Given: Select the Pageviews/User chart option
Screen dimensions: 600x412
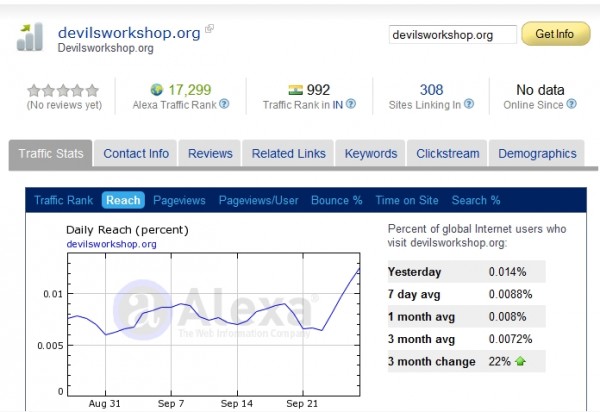Looking at the screenshot, I should point(258,200).
